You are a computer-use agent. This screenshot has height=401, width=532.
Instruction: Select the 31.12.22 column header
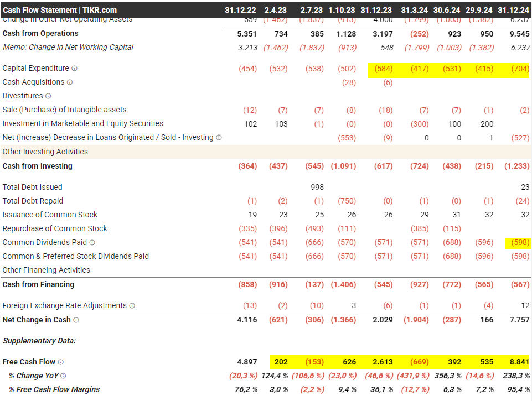[x=241, y=10]
